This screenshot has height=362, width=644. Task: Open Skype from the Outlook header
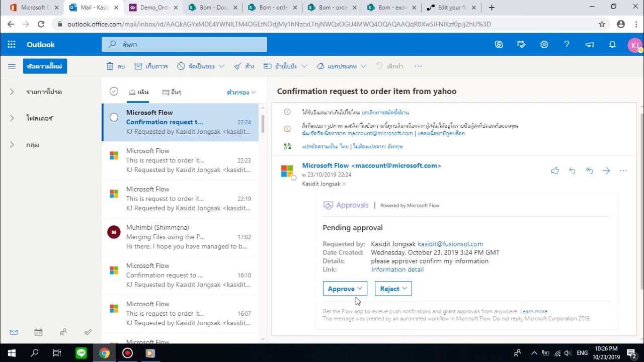(x=499, y=45)
